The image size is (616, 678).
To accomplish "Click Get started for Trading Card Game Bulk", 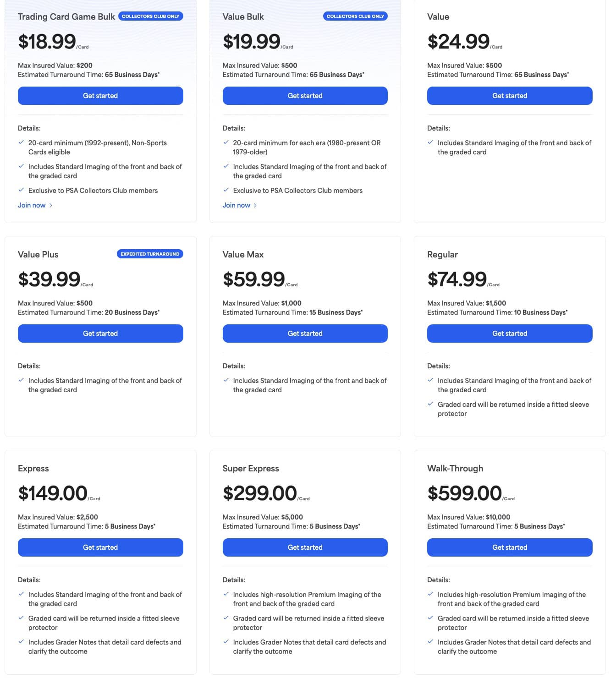I will tap(100, 95).
